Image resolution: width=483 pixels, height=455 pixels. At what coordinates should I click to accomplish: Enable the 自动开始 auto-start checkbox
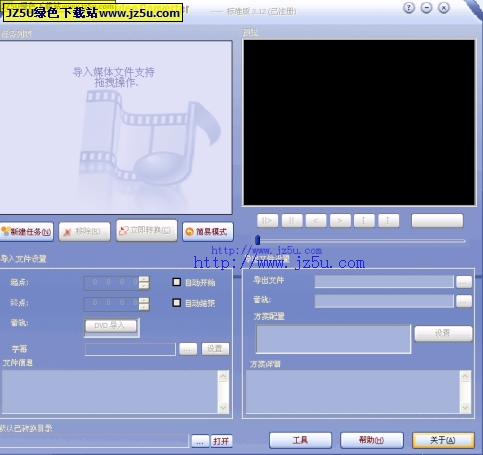click(176, 282)
